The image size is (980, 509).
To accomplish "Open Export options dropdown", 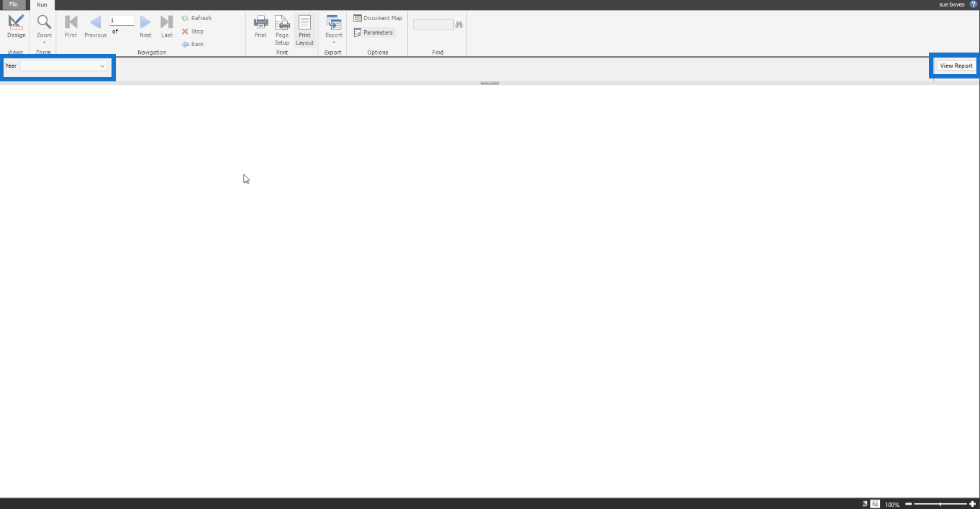I will (334, 30).
